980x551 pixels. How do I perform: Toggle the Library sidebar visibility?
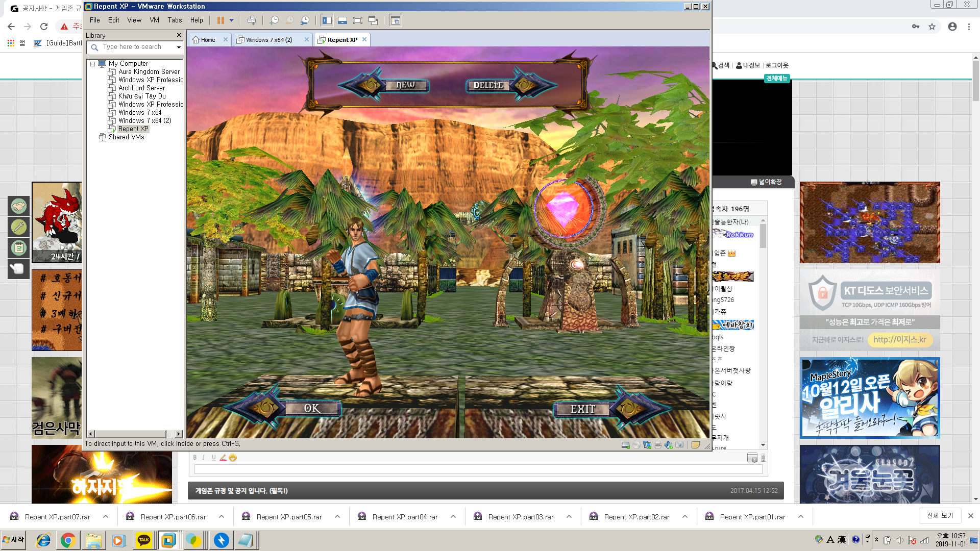pyautogui.click(x=327, y=20)
